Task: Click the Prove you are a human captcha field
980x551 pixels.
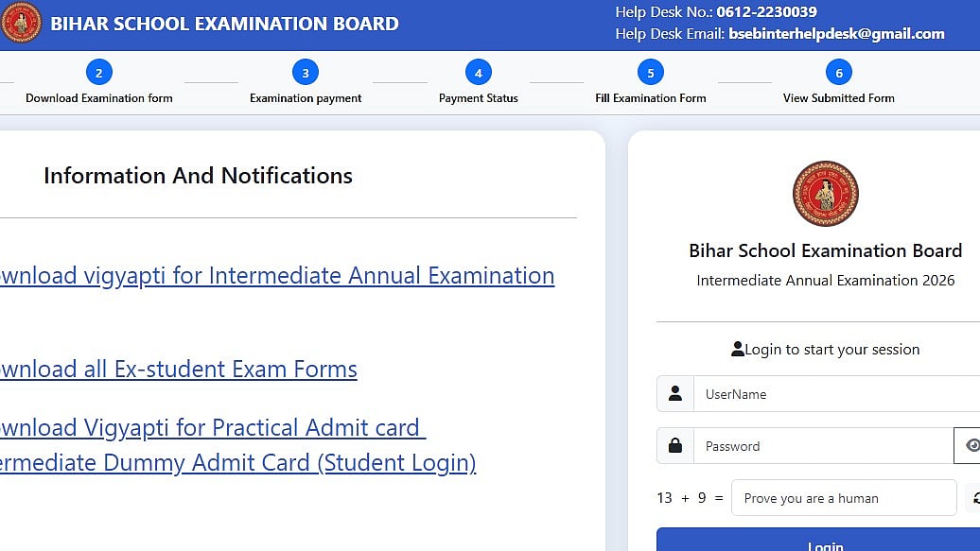Action: click(x=842, y=498)
